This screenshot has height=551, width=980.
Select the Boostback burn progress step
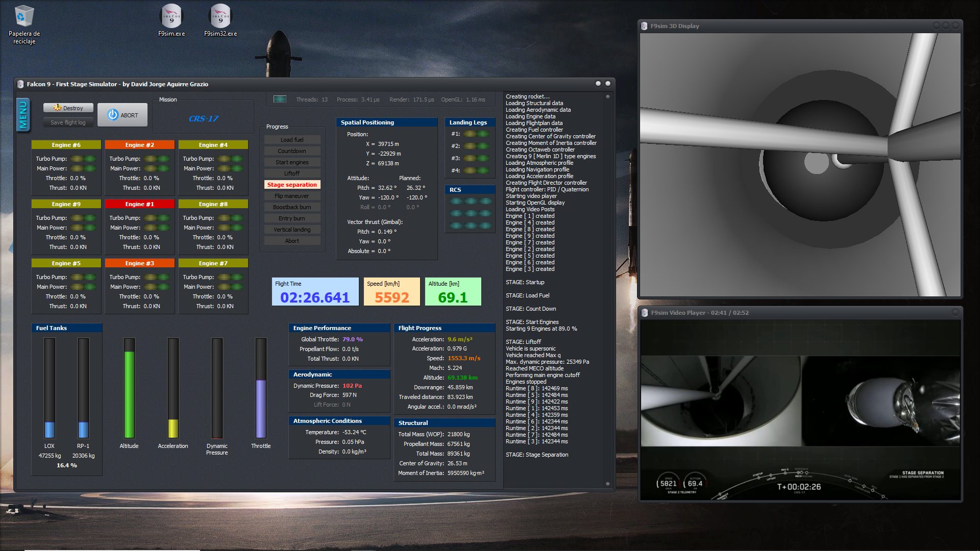point(292,207)
